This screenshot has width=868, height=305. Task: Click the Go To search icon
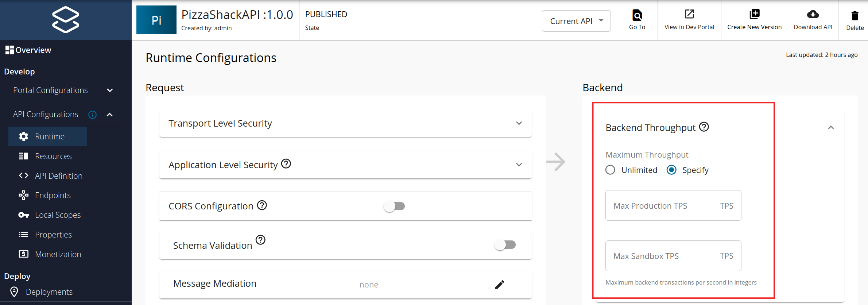coord(637,15)
